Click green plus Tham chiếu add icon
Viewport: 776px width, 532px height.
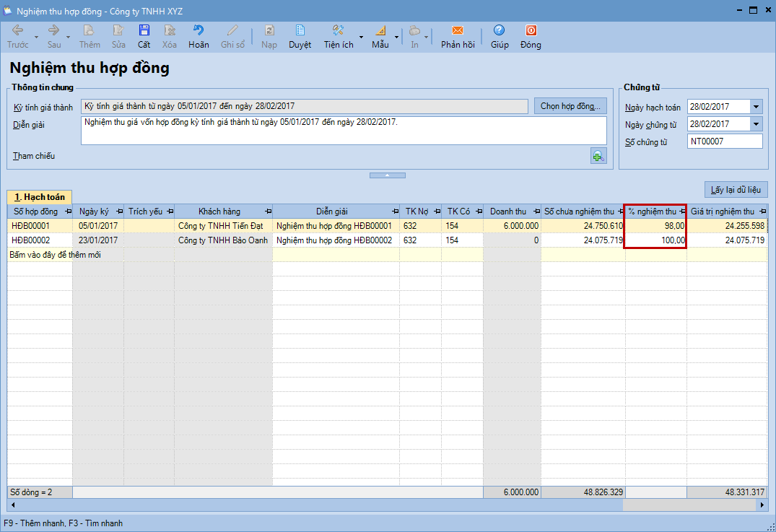point(598,156)
